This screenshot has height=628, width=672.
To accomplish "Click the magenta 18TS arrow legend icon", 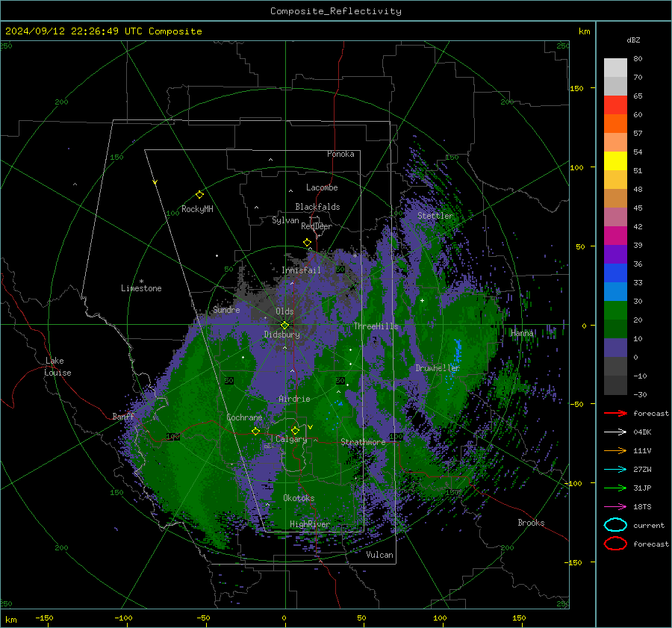I will [615, 507].
